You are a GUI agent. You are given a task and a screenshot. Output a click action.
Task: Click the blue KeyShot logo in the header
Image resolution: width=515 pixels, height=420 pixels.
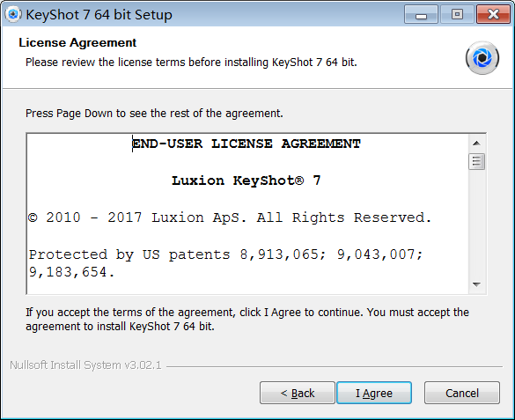(482, 58)
